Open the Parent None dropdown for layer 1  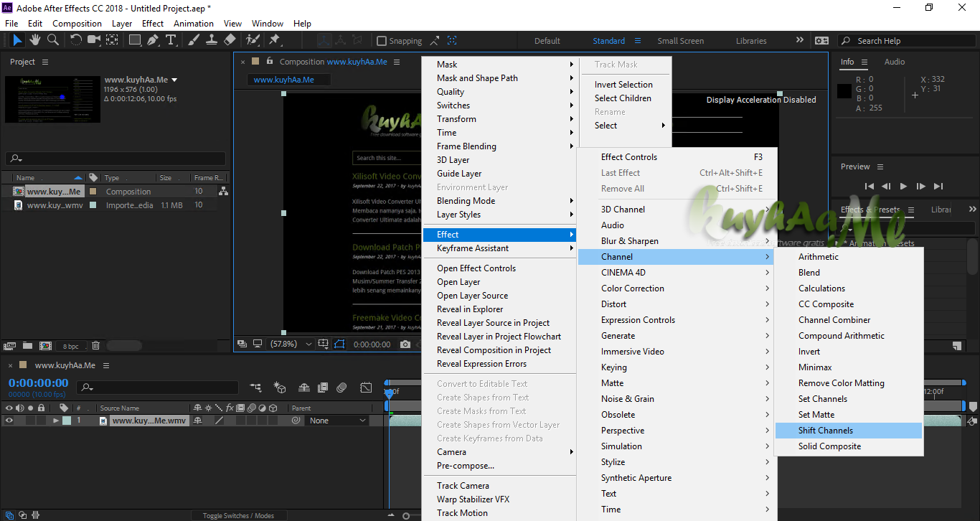[x=337, y=421]
